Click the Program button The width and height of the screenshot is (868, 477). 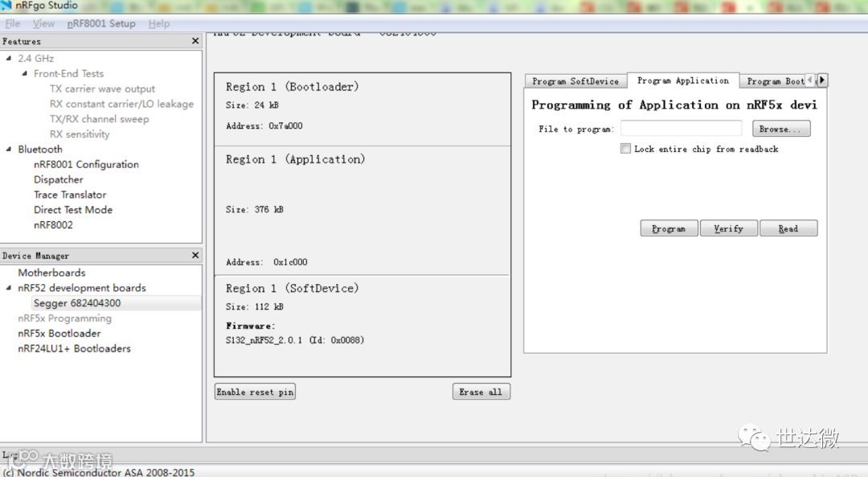(669, 228)
